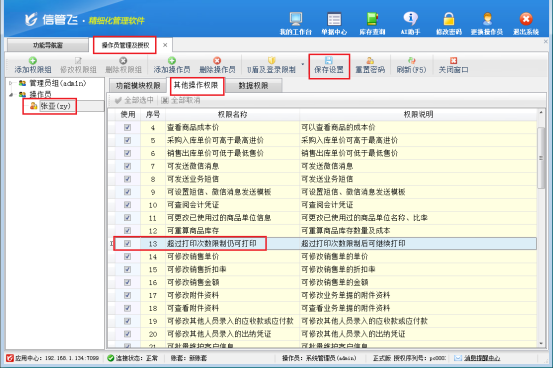Launch the AI助手 icon
This screenshot has width=554, height=369.
coord(410,23)
